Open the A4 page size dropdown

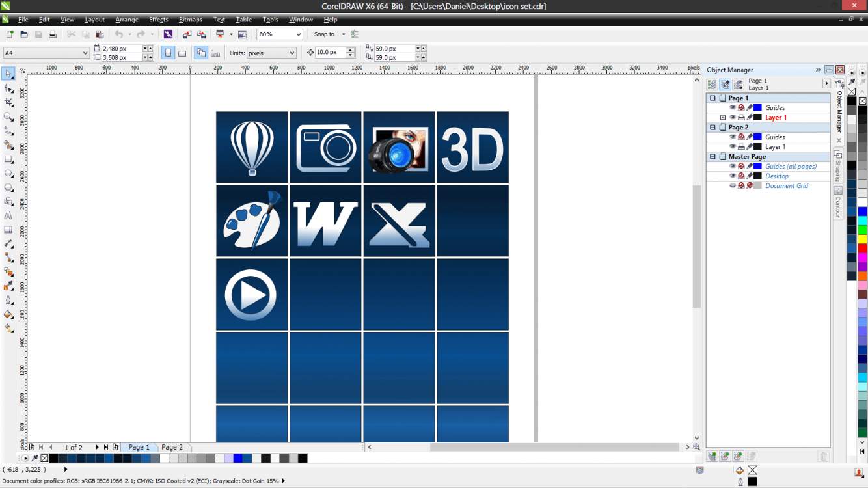pos(85,53)
